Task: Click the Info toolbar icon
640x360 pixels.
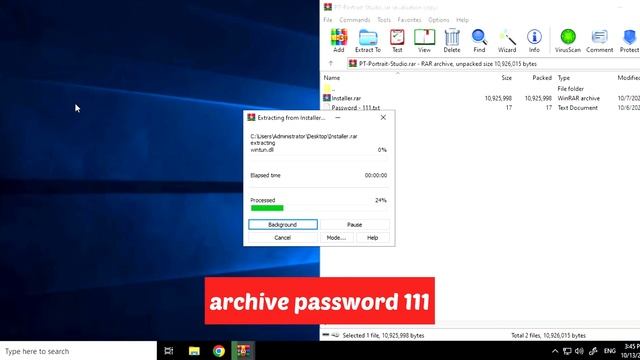Action: (x=534, y=40)
